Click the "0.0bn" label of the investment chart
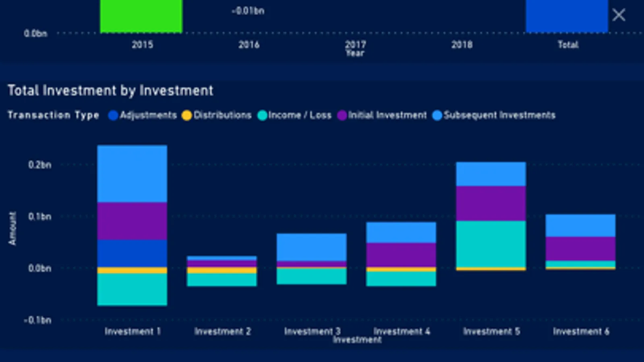The image size is (644, 362). point(39,268)
